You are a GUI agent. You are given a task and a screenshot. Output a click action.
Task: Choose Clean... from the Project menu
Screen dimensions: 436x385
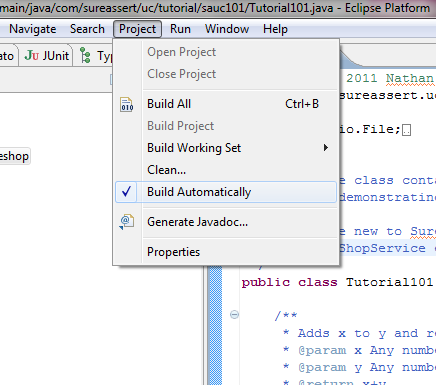click(x=226, y=170)
